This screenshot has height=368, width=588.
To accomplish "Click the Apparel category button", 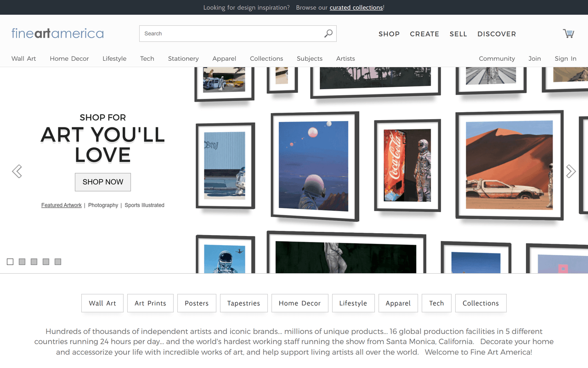I will (398, 303).
